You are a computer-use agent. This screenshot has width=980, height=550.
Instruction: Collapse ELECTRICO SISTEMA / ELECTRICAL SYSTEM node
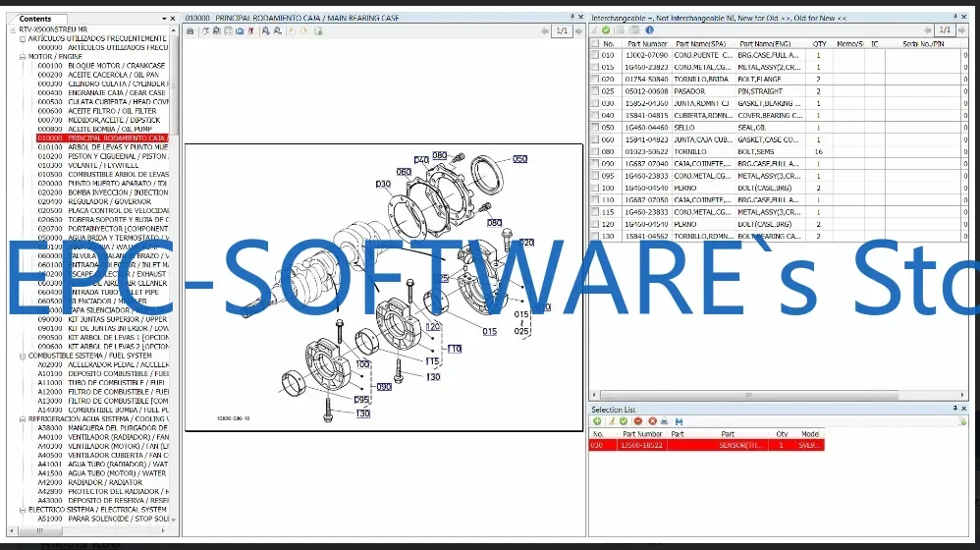tap(23, 510)
